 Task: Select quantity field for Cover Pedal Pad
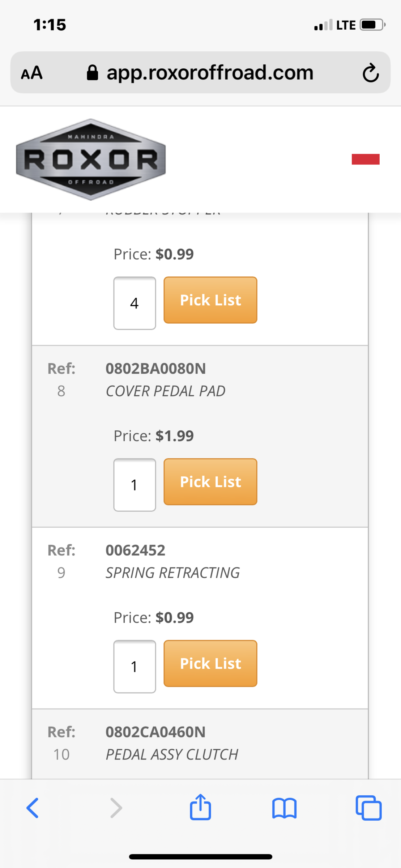tap(135, 485)
